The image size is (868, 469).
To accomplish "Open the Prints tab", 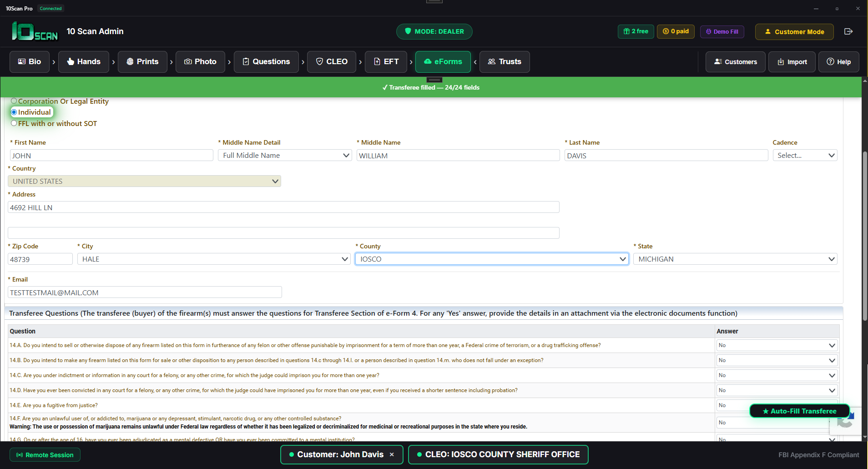I will [142, 61].
